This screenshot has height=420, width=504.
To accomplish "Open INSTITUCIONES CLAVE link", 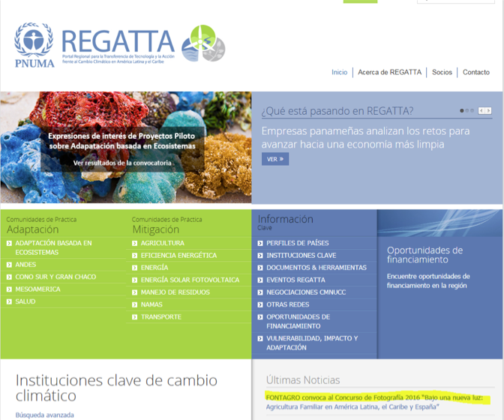I will 301,256.
